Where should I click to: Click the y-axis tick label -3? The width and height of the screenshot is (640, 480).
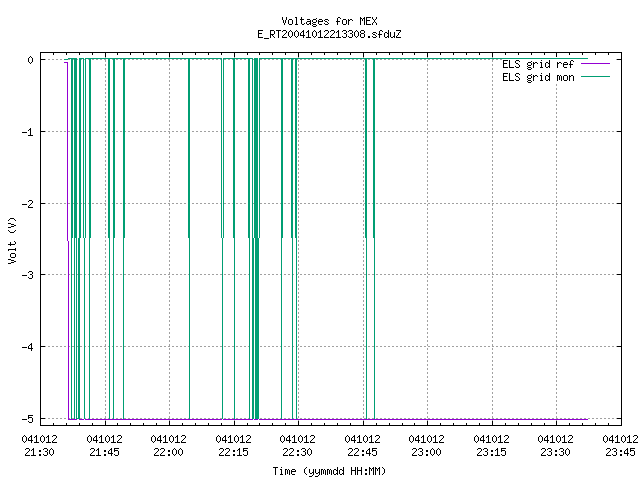tap(27, 275)
